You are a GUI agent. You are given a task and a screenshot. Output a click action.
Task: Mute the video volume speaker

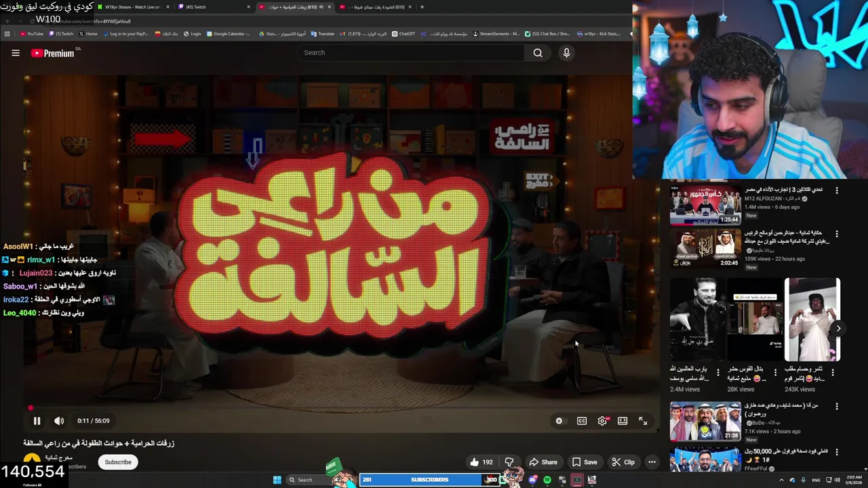click(x=59, y=421)
